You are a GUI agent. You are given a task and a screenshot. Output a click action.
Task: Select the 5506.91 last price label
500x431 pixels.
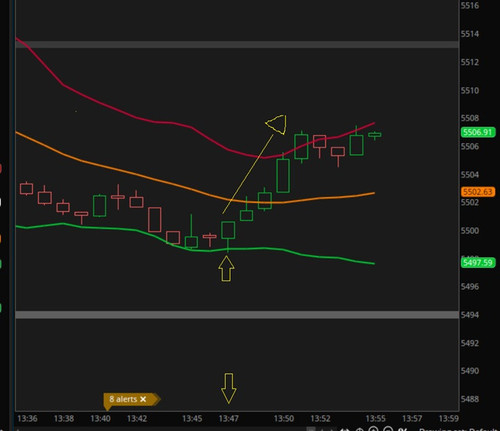click(x=478, y=132)
